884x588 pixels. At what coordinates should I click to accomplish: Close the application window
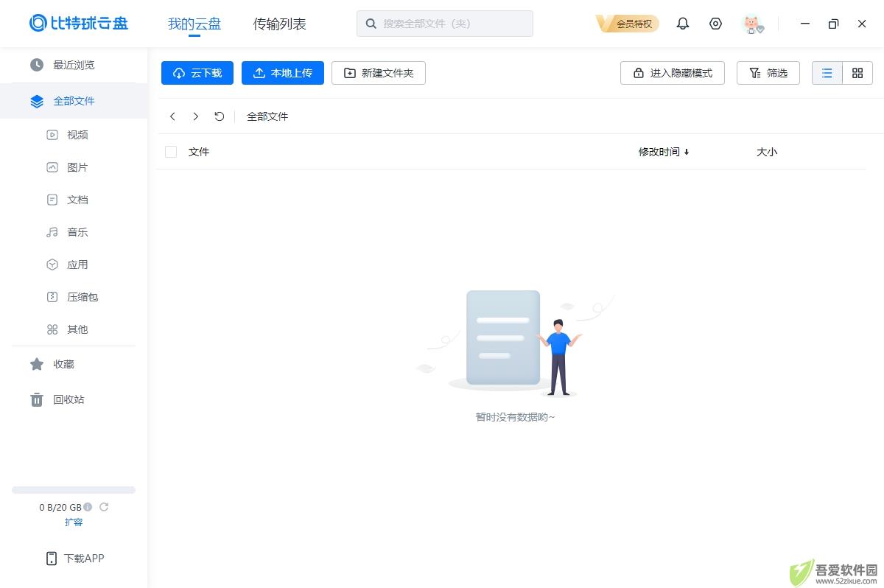(862, 24)
